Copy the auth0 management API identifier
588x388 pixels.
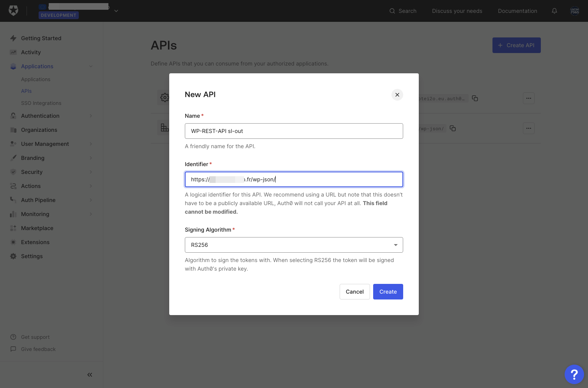(475, 98)
